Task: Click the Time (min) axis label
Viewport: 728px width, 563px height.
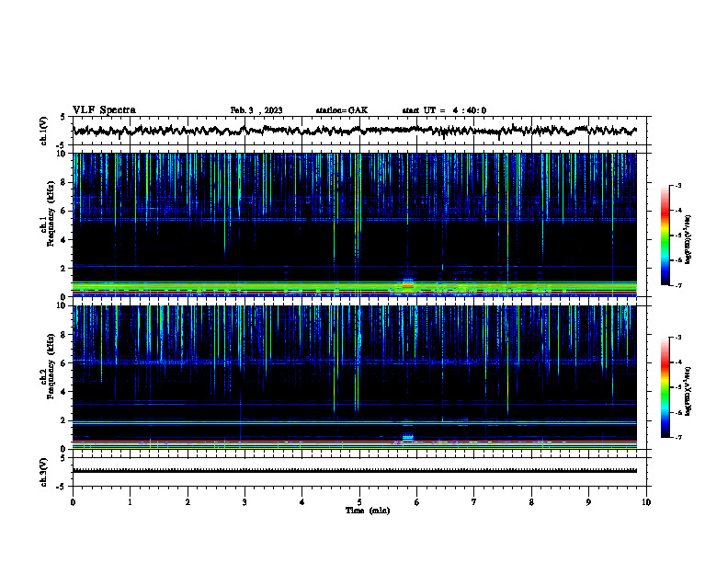Action: 368,511
